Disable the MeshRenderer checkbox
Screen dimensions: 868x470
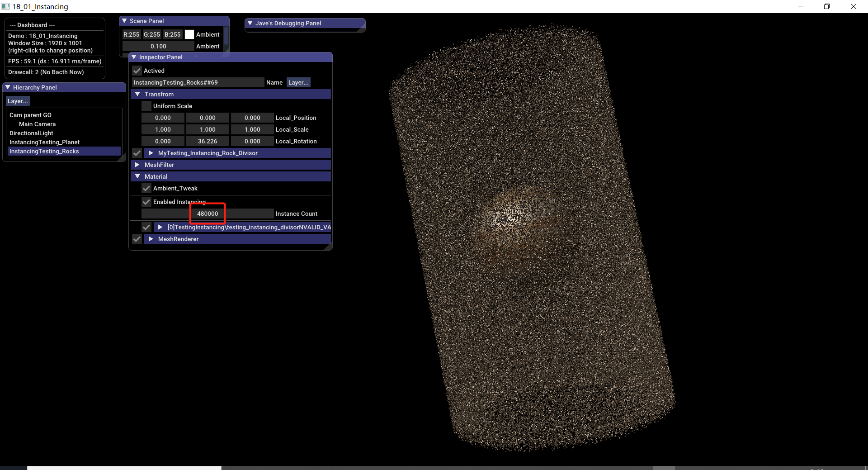tap(137, 239)
